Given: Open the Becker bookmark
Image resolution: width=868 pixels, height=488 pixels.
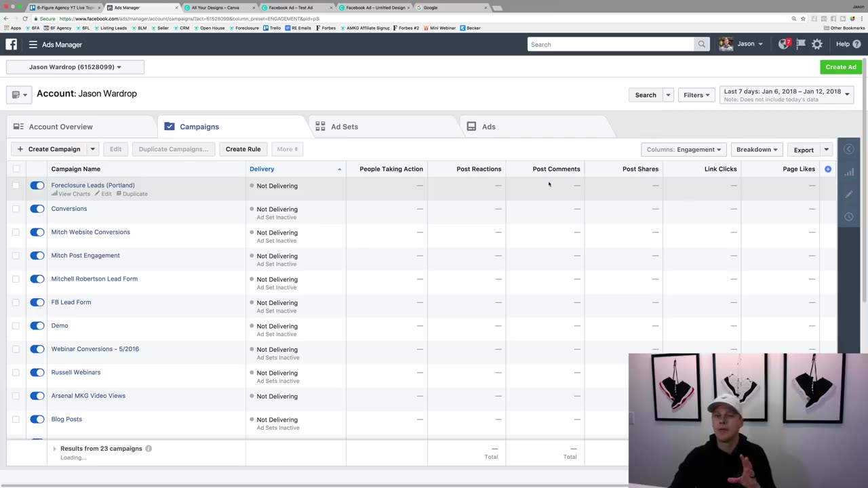Looking at the screenshot, I should [470, 28].
